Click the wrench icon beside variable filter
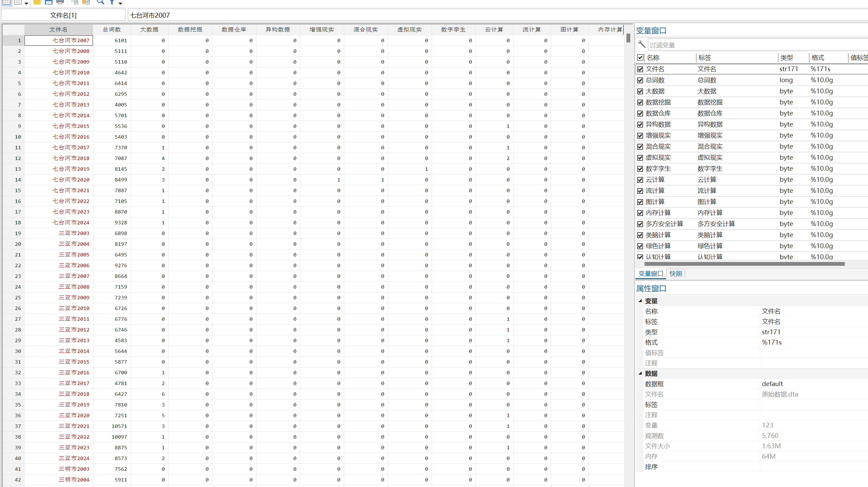 tap(642, 45)
